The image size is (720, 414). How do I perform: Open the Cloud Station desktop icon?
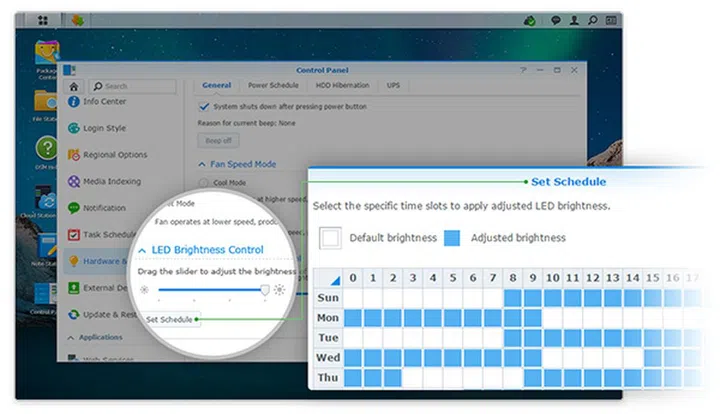coord(46,199)
